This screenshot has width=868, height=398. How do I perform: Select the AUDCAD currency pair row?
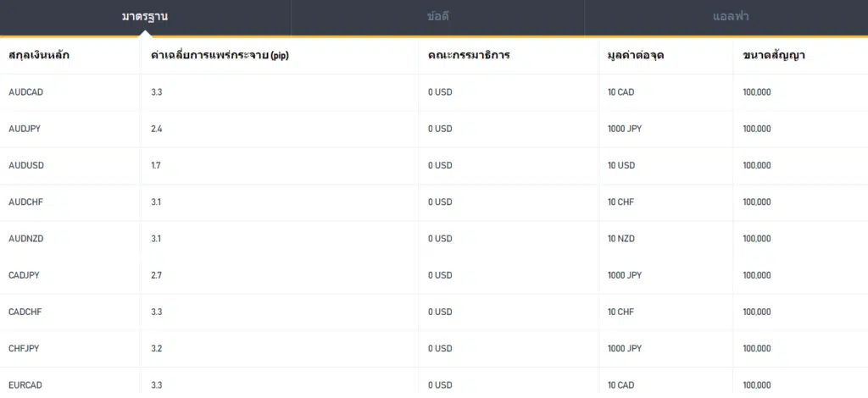434,92
